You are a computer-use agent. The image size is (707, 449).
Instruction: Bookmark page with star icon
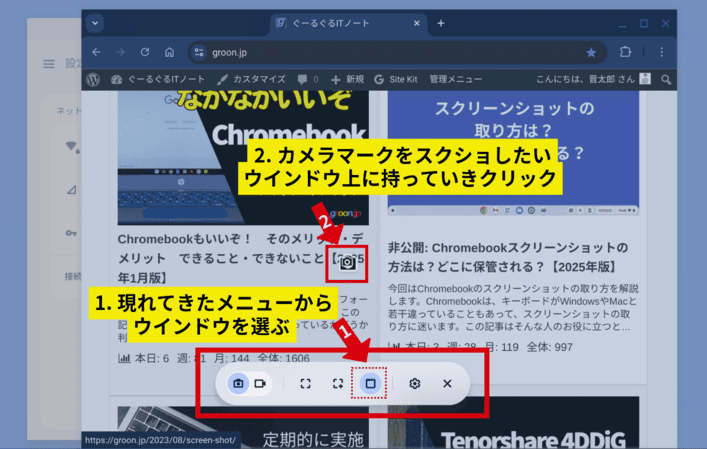[591, 53]
